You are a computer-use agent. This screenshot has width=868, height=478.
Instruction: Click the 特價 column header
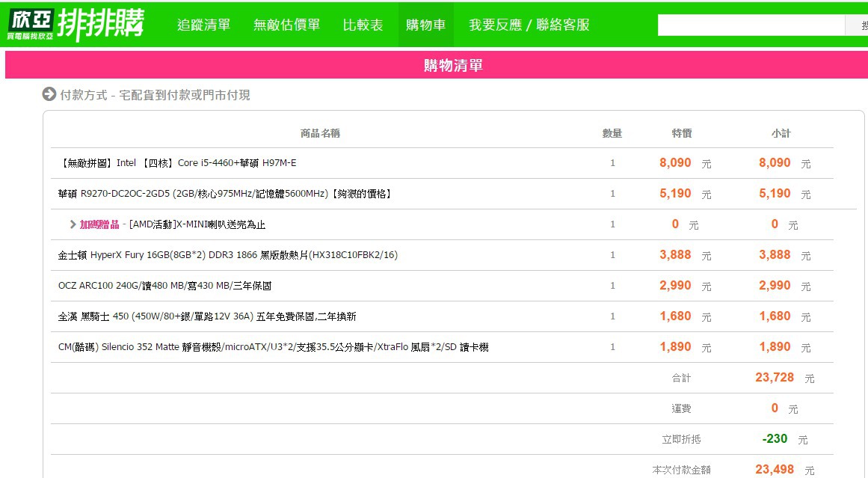coord(681,133)
